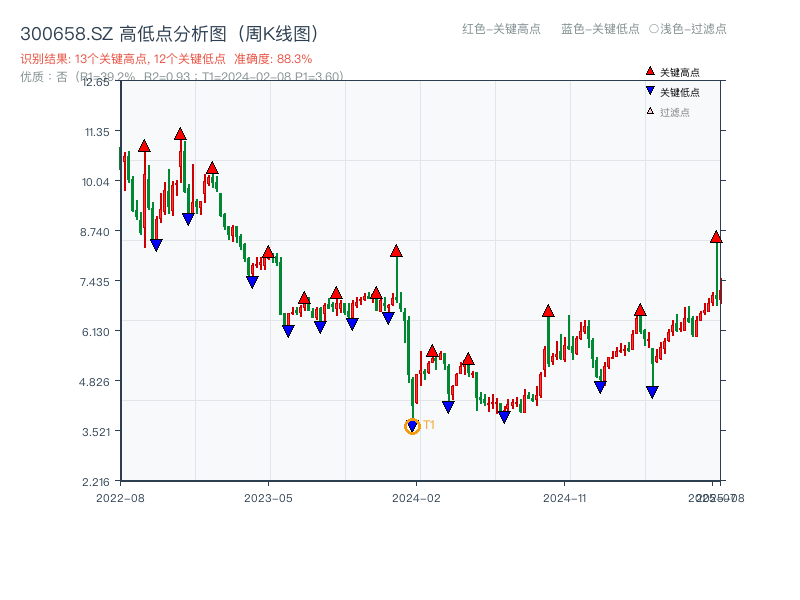The height and width of the screenshot is (600, 800).
Task: Click the red triangle atop the spike before 2024-02
Action: [396, 251]
